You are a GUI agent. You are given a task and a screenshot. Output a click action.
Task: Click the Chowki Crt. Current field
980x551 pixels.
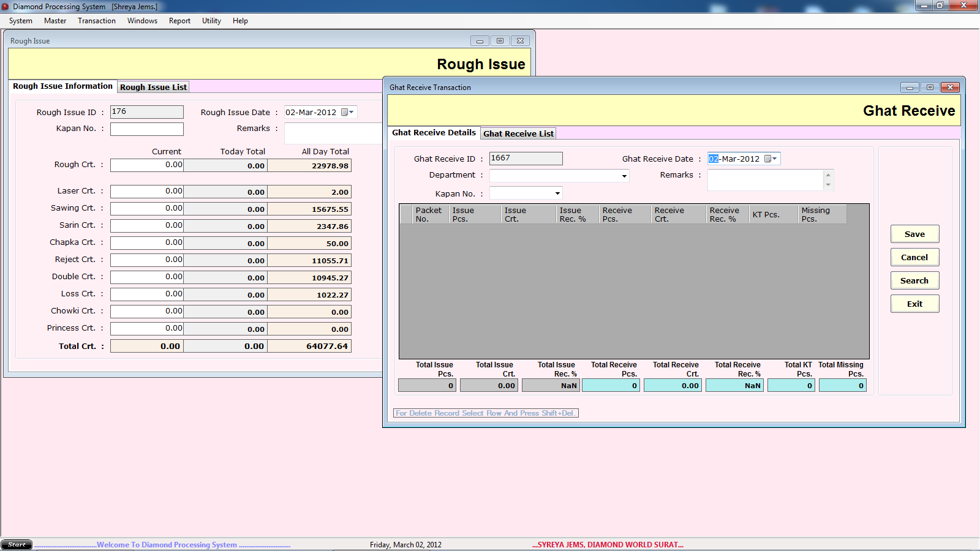click(x=147, y=311)
